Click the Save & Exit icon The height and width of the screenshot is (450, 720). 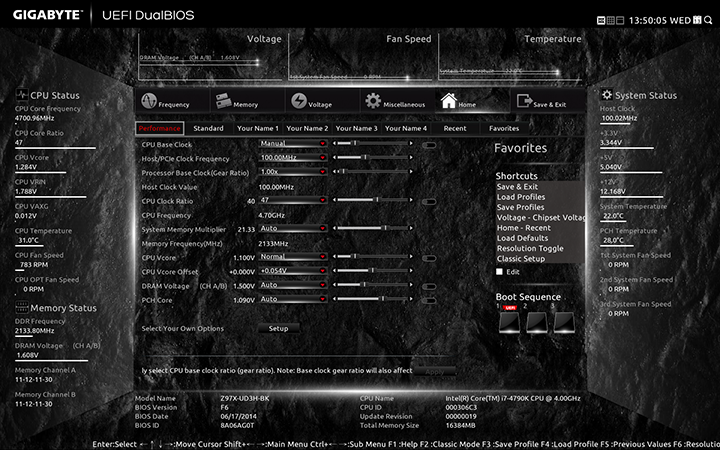[x=539, y=102]
